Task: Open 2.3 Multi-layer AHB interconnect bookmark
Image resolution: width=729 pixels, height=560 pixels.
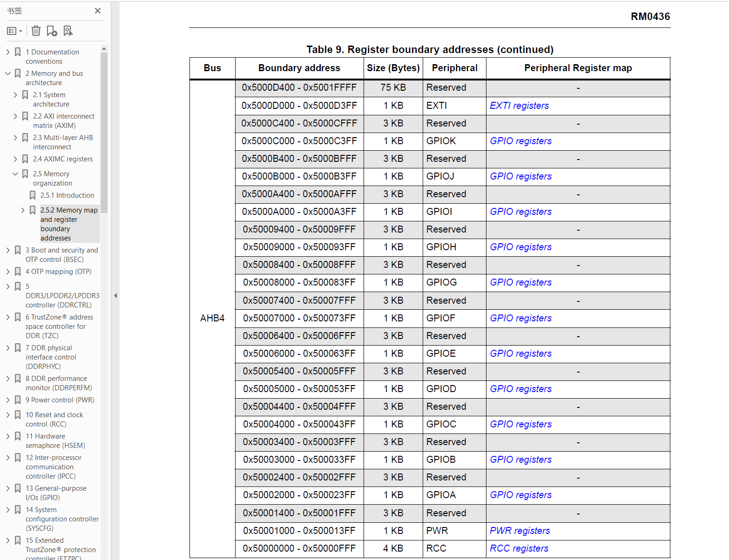Action: pyautogui.click(x=63, y=142)
